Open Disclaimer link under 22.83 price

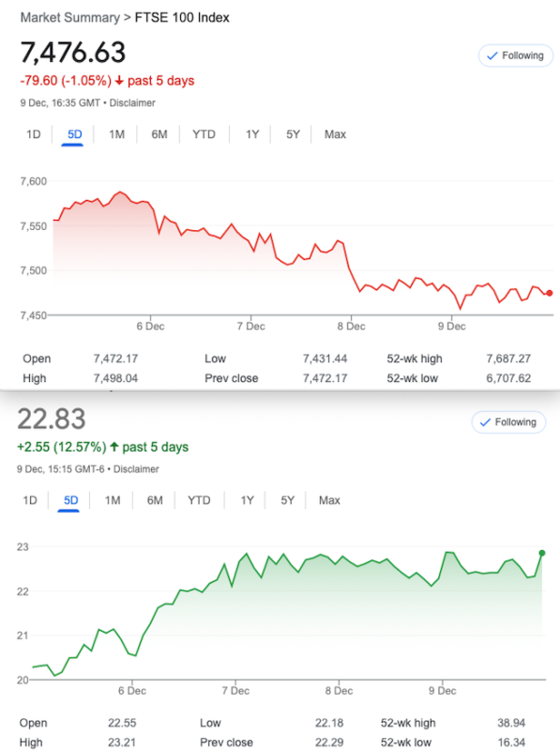[136, 469]
